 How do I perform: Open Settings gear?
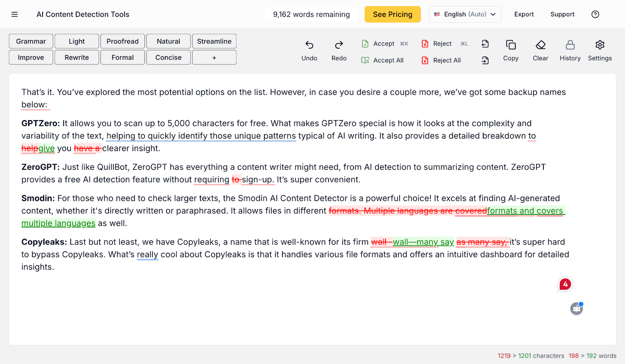tap(600, 45)
